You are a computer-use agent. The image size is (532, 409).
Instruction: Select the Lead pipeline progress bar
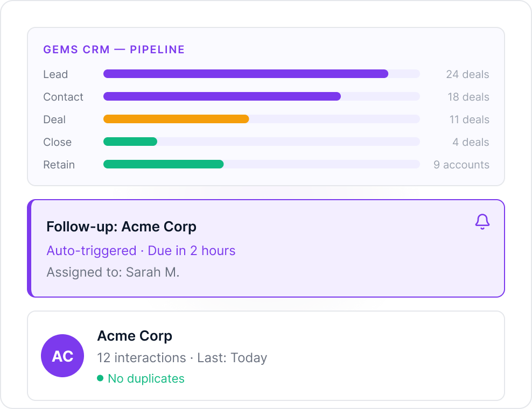pos(262,74)
